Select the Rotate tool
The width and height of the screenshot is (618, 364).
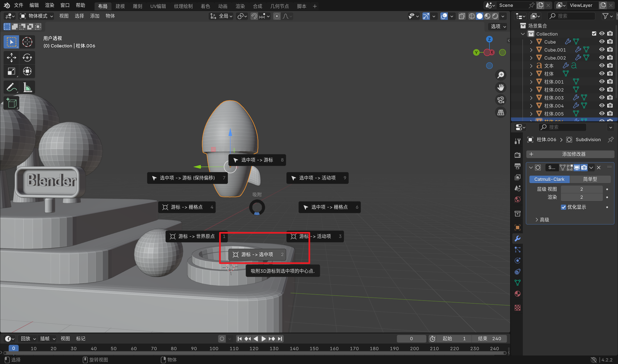point(27,57)
